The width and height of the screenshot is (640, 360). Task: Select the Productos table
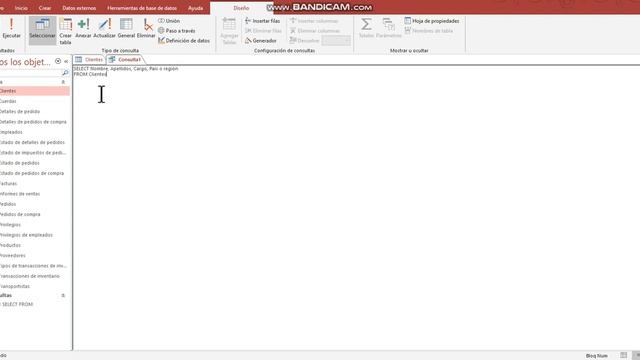click(x=35, y=245)
